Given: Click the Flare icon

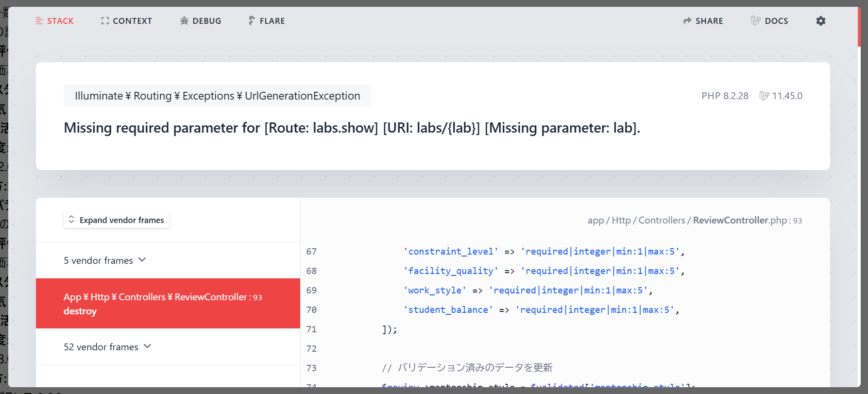Looking at the screenshot, I should pos(252,20).
